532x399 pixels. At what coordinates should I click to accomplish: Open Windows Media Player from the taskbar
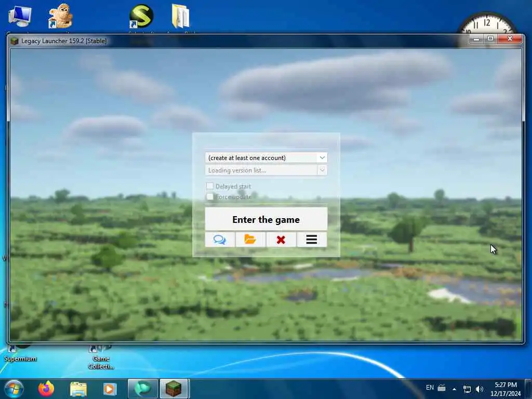(x=110, y=389)
